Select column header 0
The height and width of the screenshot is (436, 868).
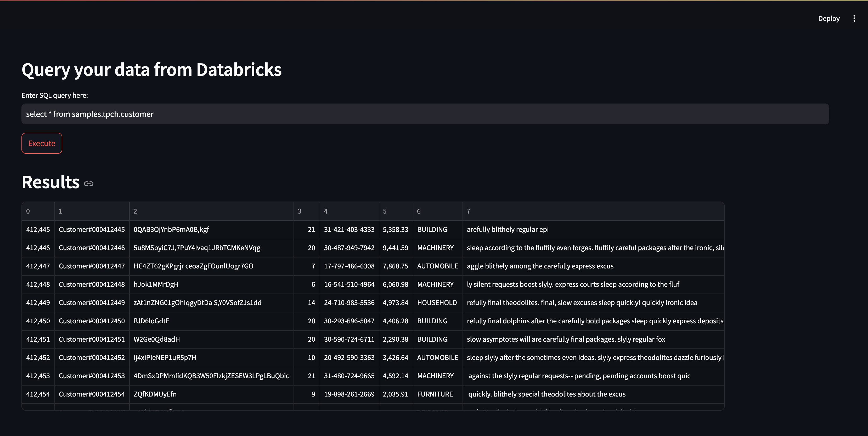tap(38, 211)
